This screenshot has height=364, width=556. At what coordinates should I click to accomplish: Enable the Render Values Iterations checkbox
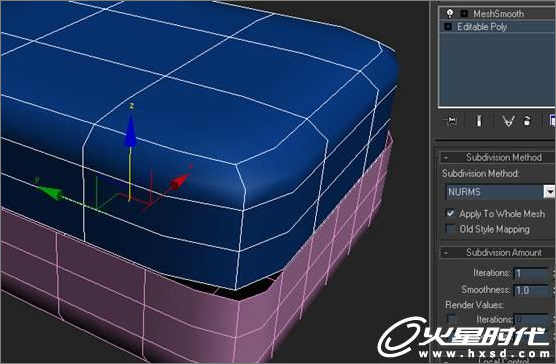pos(451,319)
